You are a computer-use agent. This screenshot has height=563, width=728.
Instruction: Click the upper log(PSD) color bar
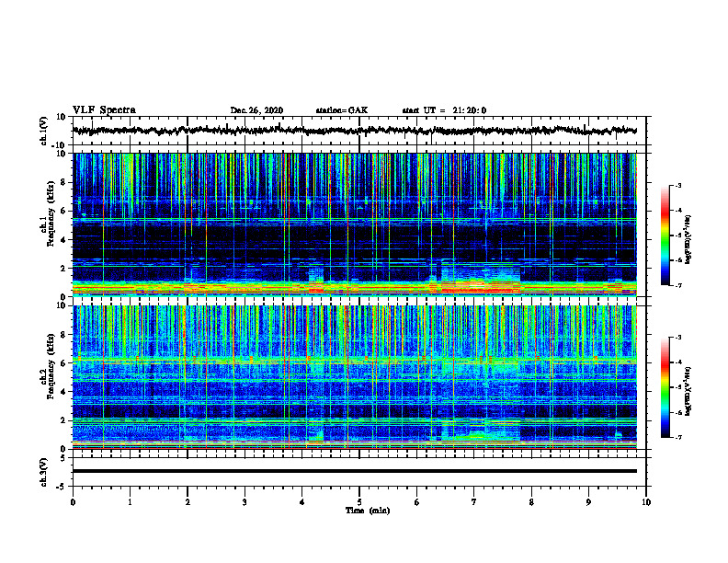(x=665, y=236)
